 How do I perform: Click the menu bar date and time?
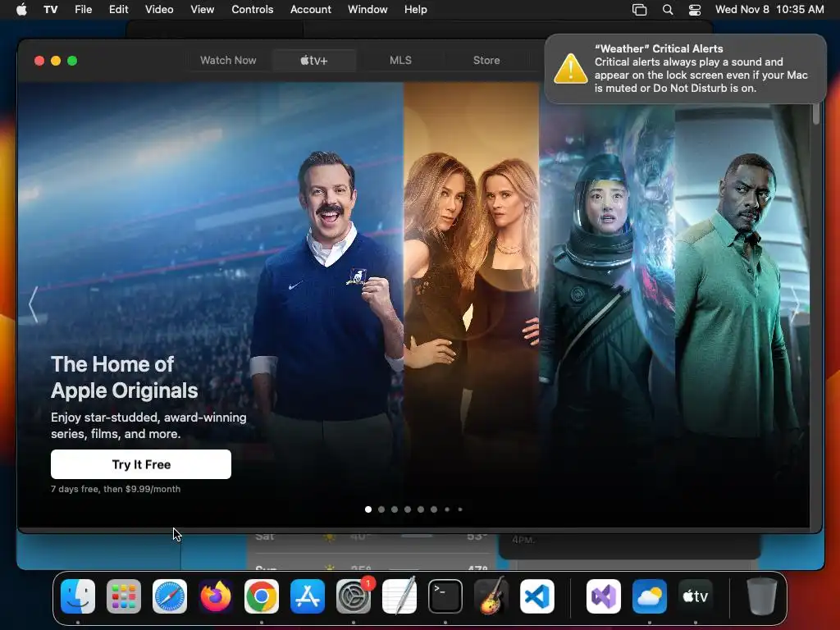(769, 9)
